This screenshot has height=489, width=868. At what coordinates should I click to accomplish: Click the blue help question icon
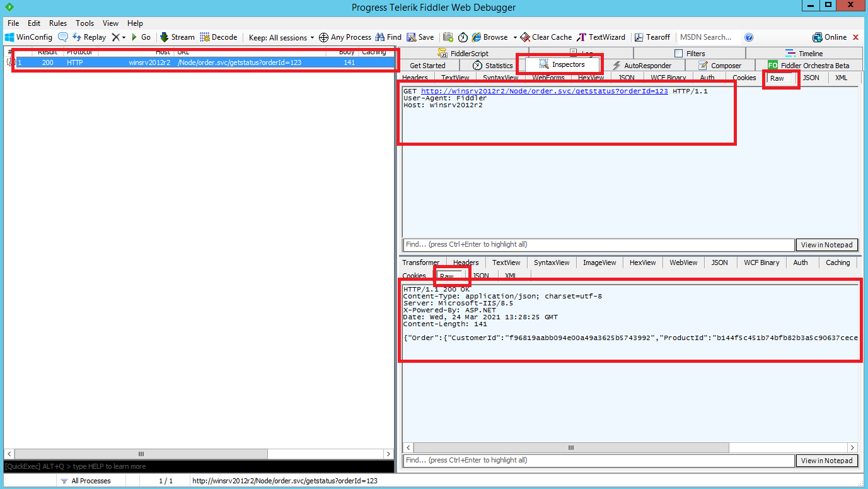(x=749, y=37)
